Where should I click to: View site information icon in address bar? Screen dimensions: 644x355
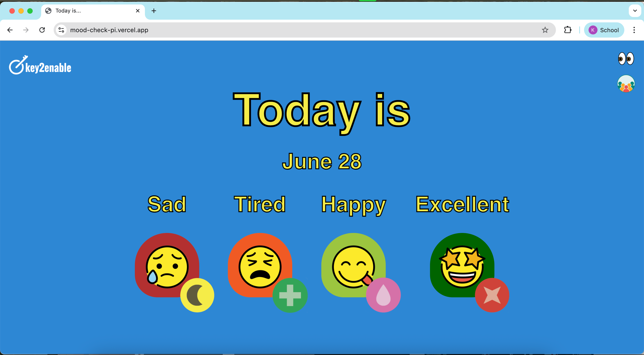61,30
